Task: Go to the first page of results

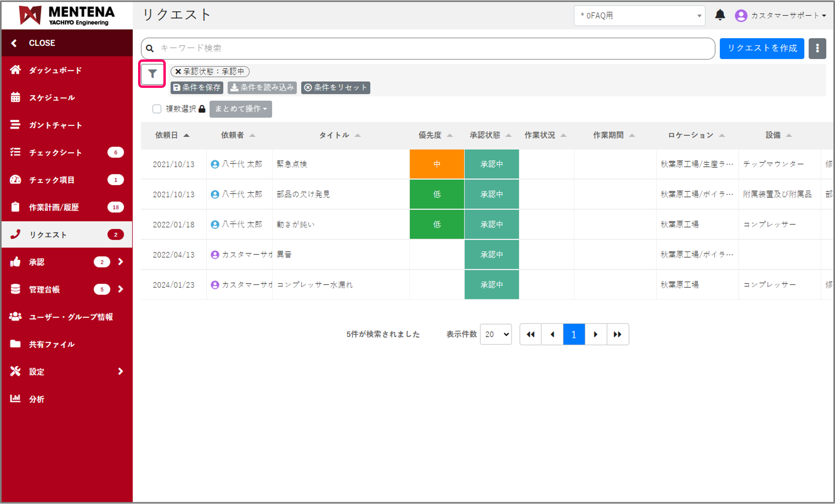Action: [x=530, y=334]
